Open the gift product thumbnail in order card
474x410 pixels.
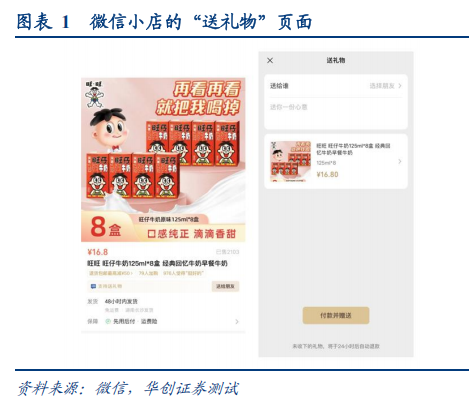click(x=290, y=161)
